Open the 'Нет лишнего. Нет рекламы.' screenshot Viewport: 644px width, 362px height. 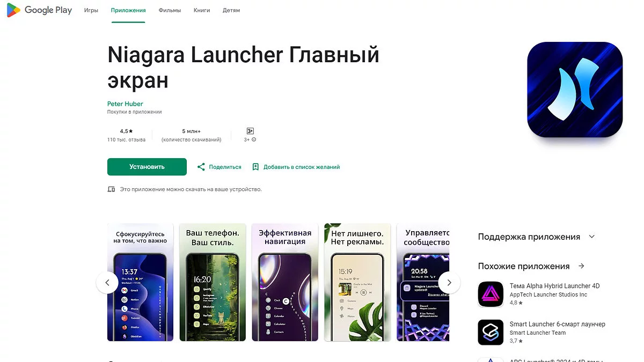[357, 282]
